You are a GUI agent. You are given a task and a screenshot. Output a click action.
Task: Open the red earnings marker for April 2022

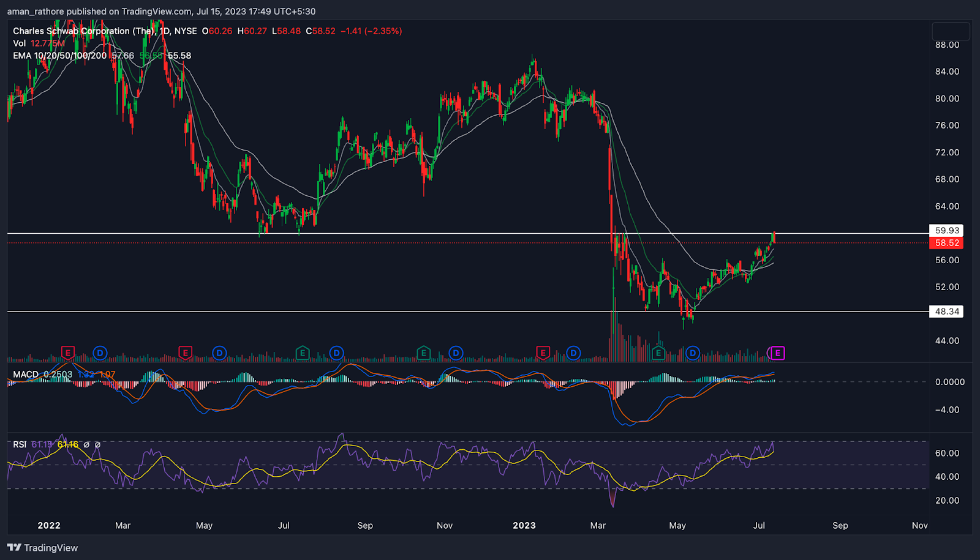pyautogui.click(x=185, y=353)
